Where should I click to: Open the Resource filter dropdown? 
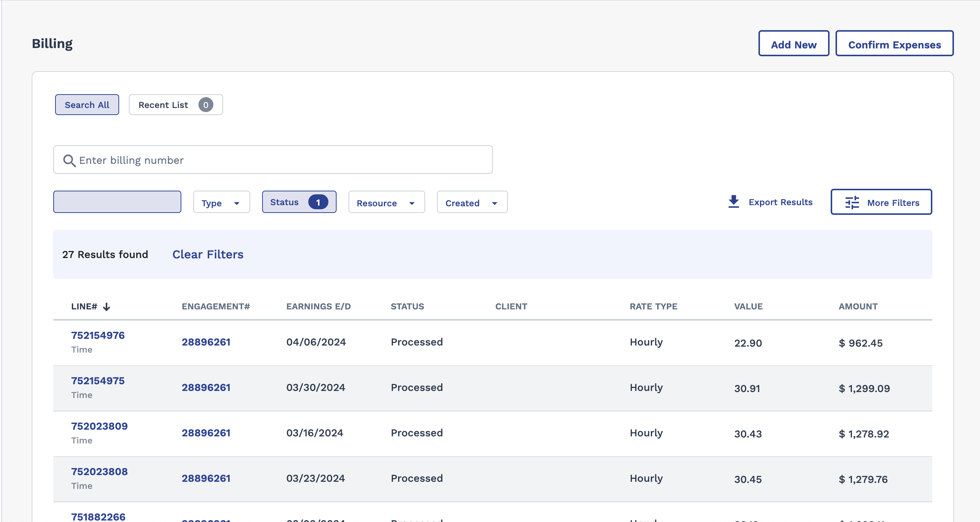pos(386,203)
